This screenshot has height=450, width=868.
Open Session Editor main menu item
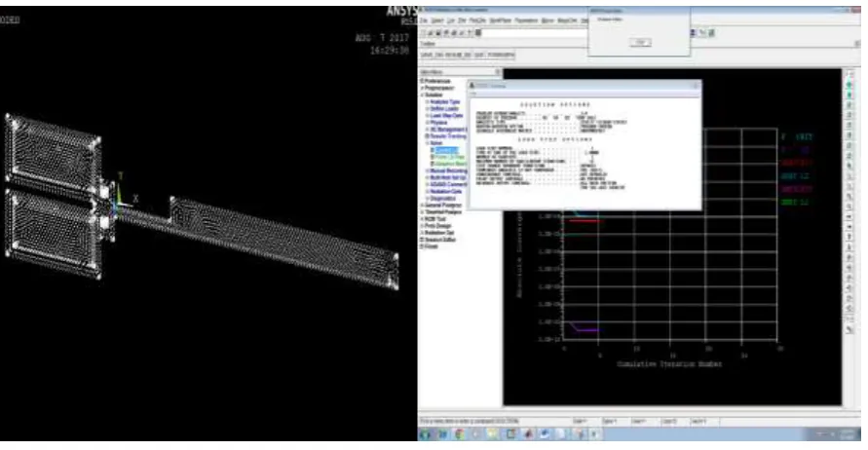pos(438,240)
